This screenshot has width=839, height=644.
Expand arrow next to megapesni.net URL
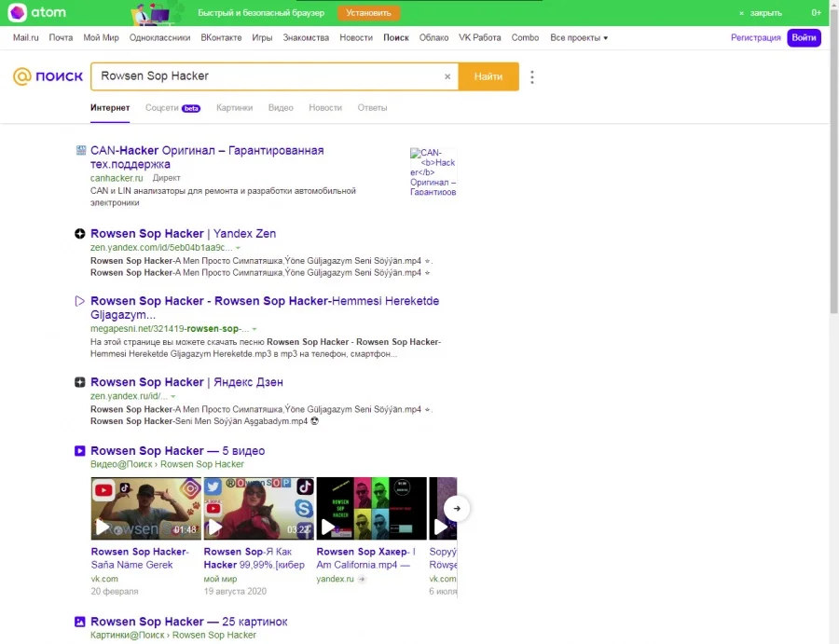click(x=254, y=329)
